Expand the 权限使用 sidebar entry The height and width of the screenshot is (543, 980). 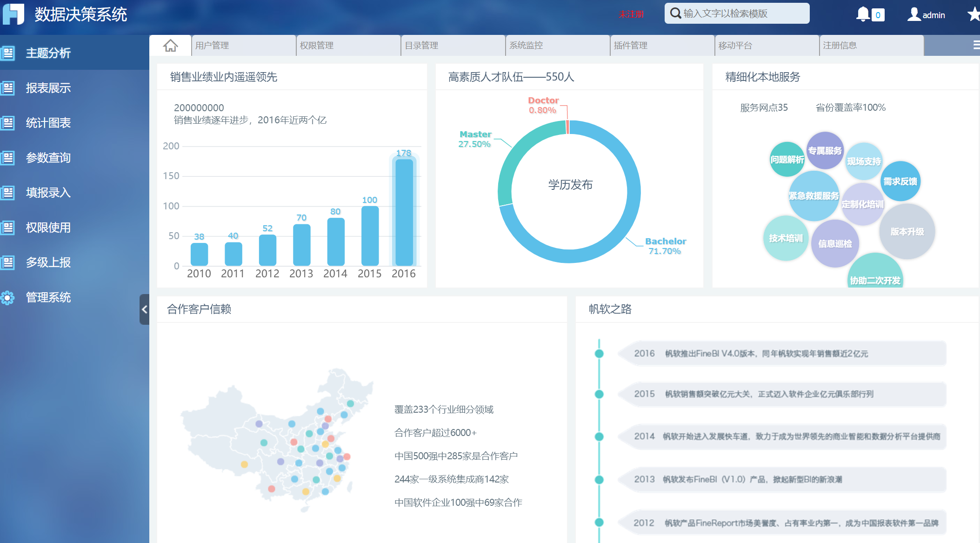pyautogui.click(x=74, y=228)
